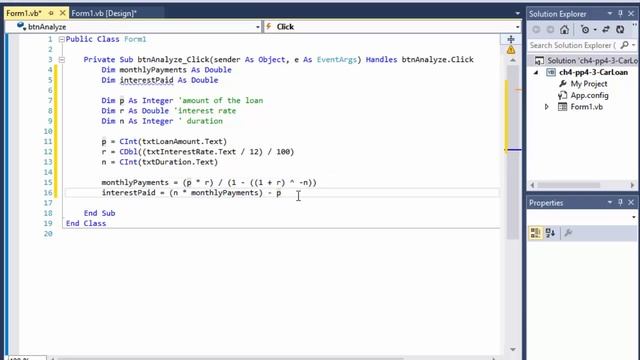This screenshot has width=640, height=360.
Task: Expand Form1.vb node arrow
Action: pyautogui.click(x=547, y=107)
